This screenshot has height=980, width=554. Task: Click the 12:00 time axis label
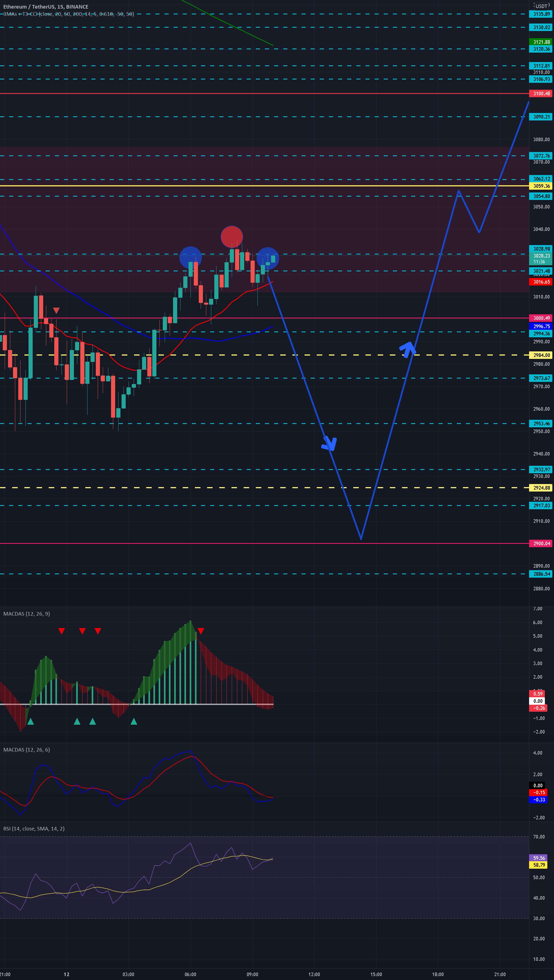314,974
